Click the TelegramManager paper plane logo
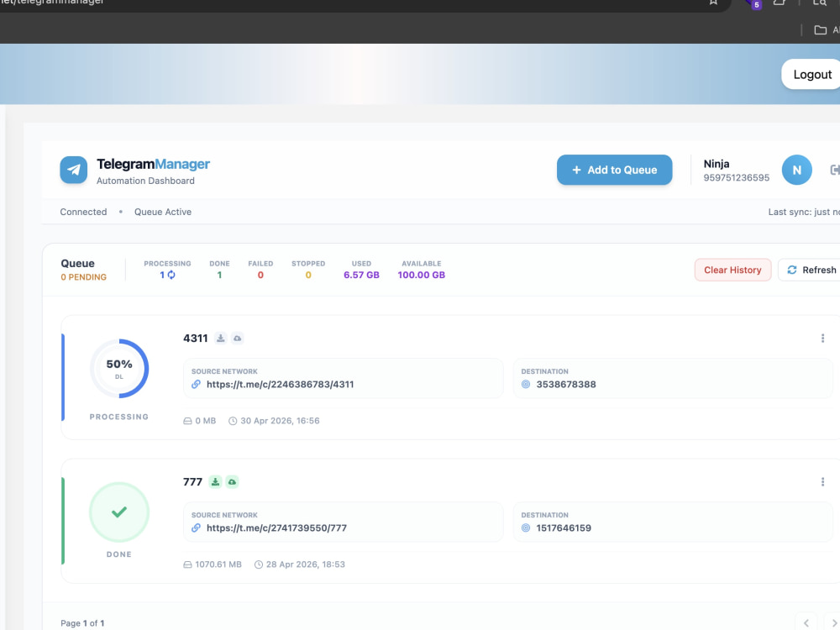The height and width of the screenshot is (630, 840). coord(73,170)
